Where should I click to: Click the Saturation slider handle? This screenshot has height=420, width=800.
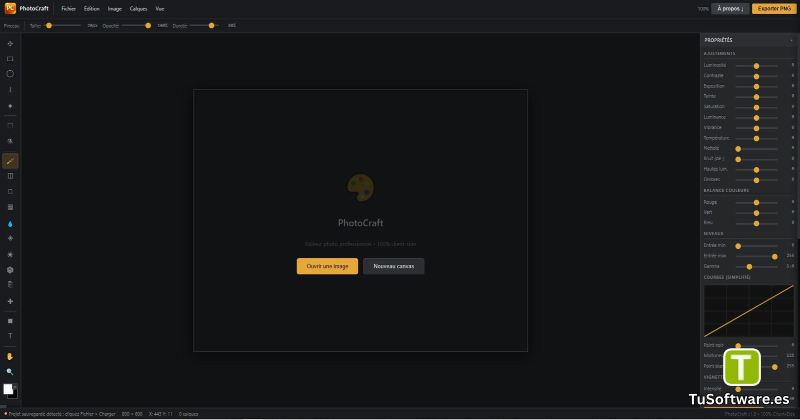(756, 108)
